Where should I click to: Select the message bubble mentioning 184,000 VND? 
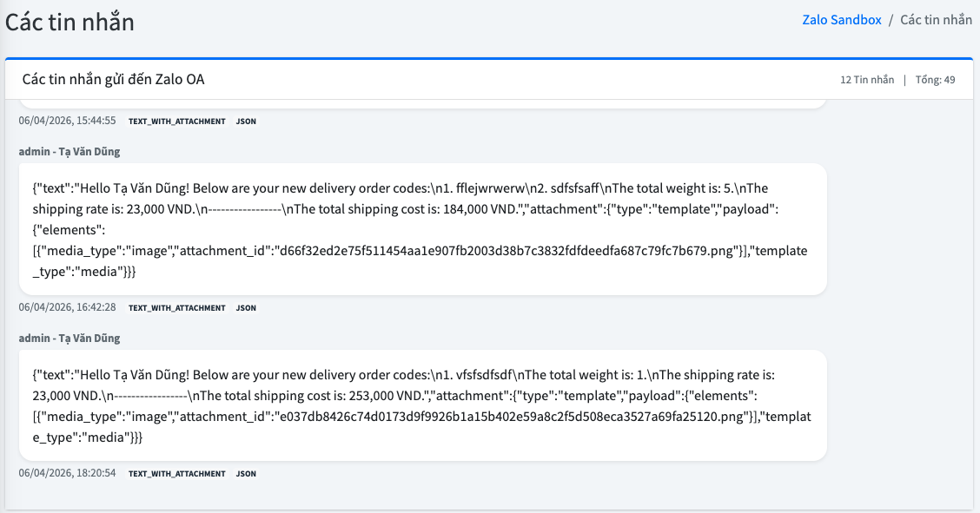(422, 229)
